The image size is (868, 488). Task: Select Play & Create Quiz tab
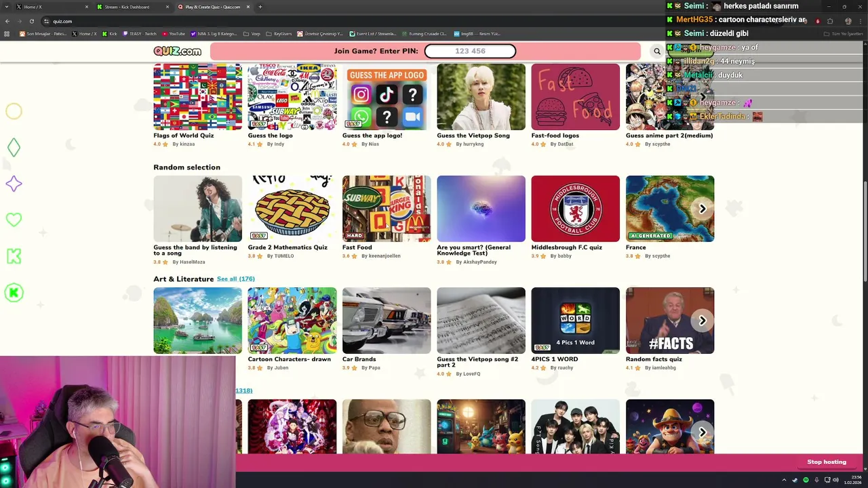pos(213,7)
